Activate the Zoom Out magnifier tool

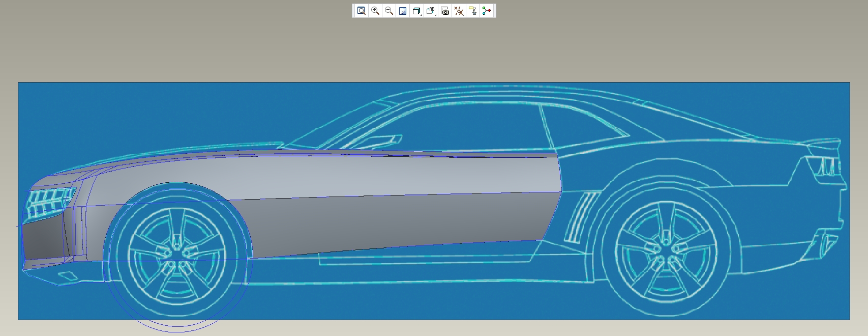coord(389,11)
